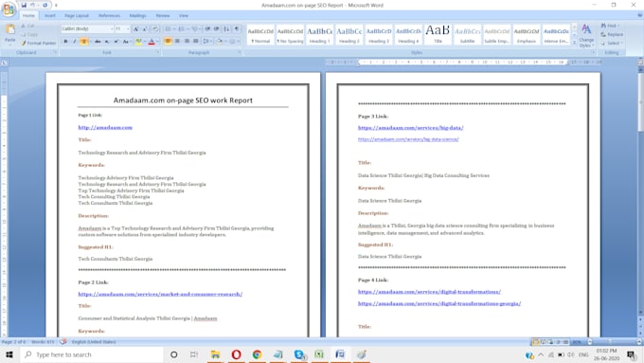
Task: Save the document from Quick Access Toolbar
Action: click(24, 5)
